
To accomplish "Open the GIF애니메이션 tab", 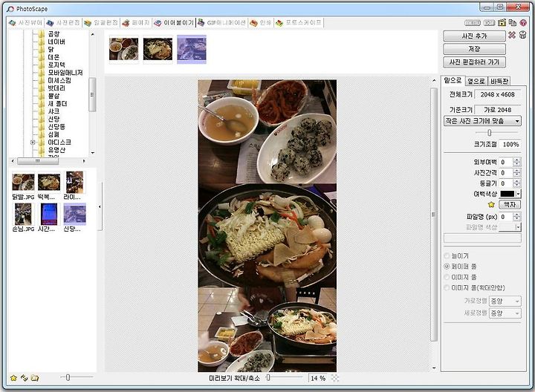I will point(221,23).
